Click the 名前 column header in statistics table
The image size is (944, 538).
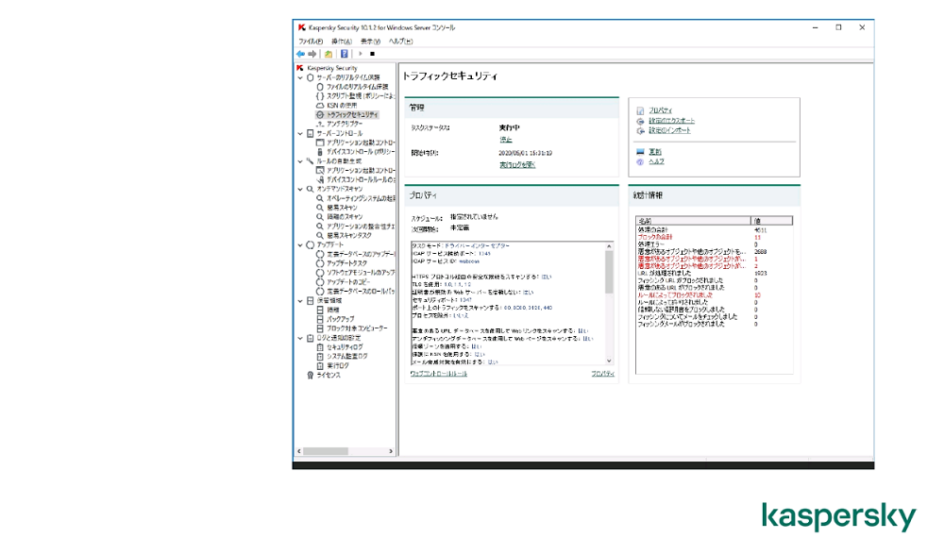[x=694, y=221]
